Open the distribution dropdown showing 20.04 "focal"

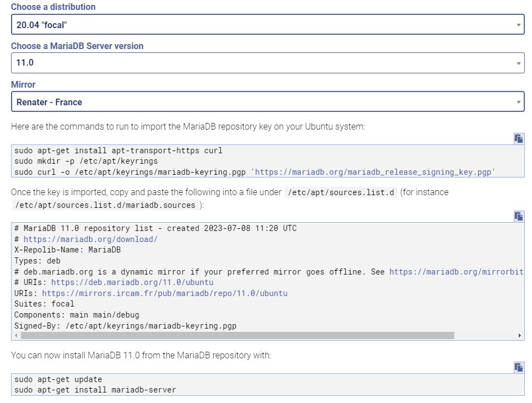point(267,25)
